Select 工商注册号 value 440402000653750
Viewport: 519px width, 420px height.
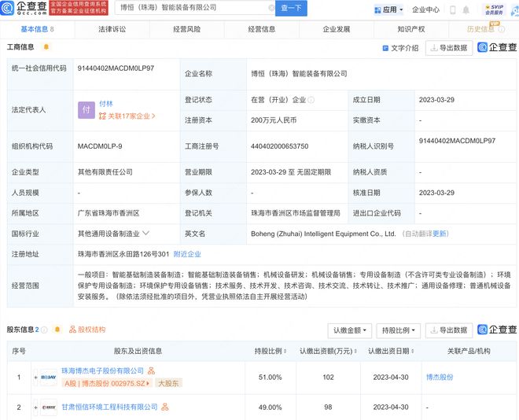point(280,146)
